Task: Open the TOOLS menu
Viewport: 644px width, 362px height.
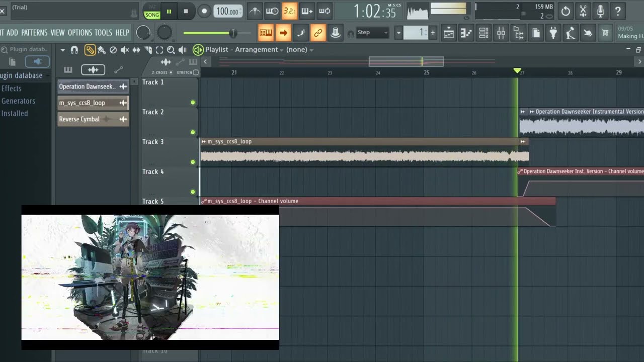Action: pyautogui.click(x=104, y=32)
